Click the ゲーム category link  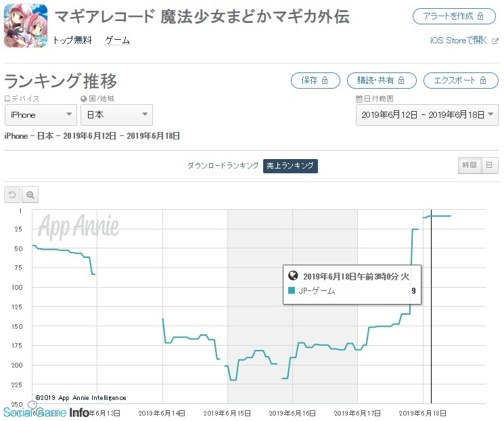point(117,40)
